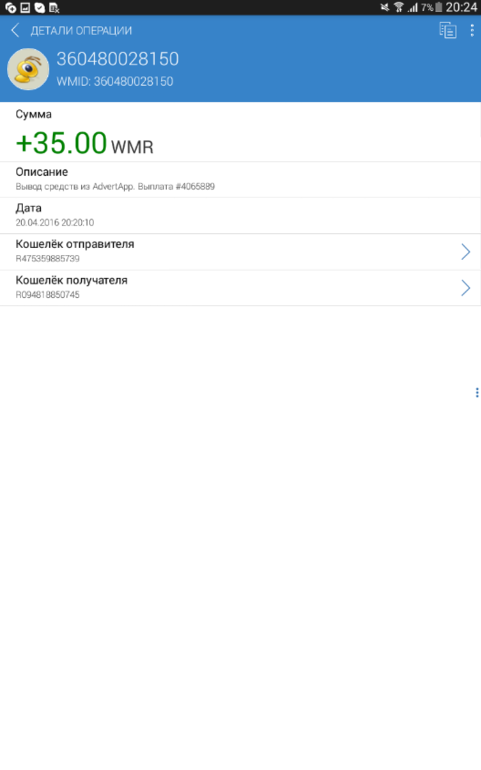Tap the image notification icon in status bar
This screenshot has height=770, width=481.
[25, 7]
